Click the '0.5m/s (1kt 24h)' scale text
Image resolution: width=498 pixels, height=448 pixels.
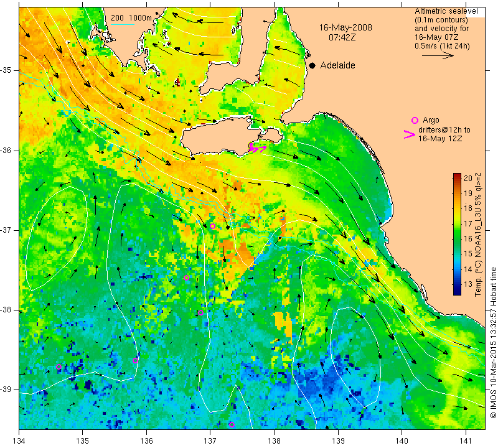click(x=442, y=45)
